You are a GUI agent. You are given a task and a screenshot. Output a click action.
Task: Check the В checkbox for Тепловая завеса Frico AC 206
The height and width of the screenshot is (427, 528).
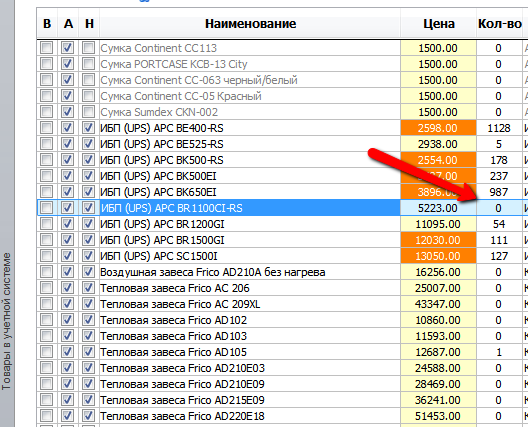[46, 288]
